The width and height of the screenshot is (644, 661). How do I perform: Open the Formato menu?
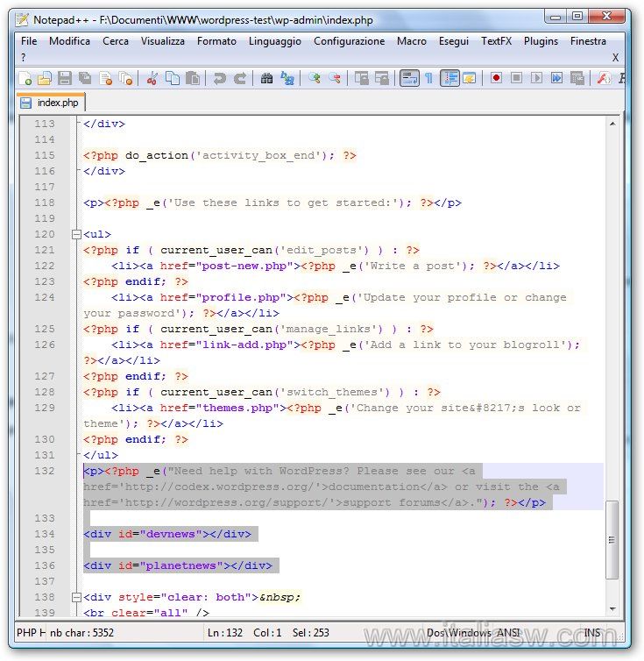(216, 41)
